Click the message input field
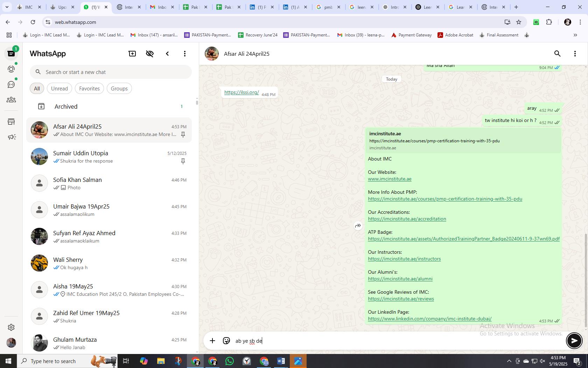 399,341
